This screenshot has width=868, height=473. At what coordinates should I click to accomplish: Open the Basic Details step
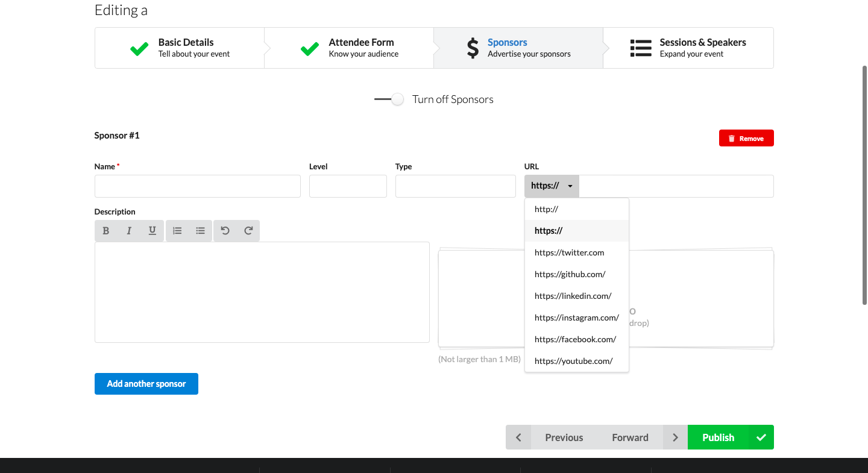180,48
